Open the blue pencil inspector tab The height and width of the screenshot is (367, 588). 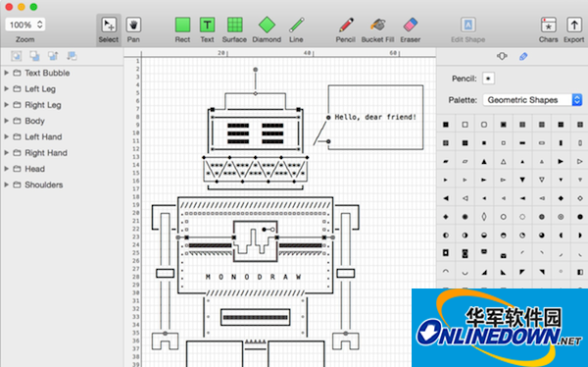(523, 56)
